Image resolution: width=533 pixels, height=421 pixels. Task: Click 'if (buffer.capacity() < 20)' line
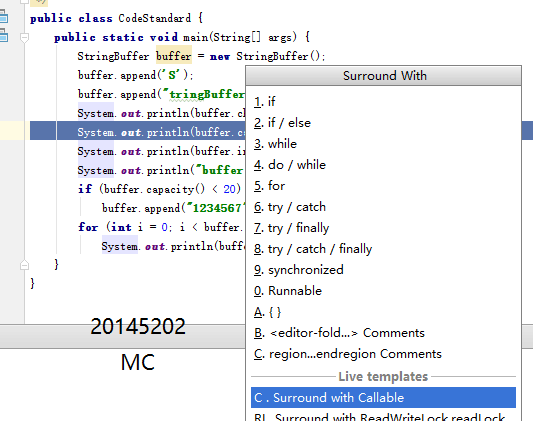pos(159,189)
